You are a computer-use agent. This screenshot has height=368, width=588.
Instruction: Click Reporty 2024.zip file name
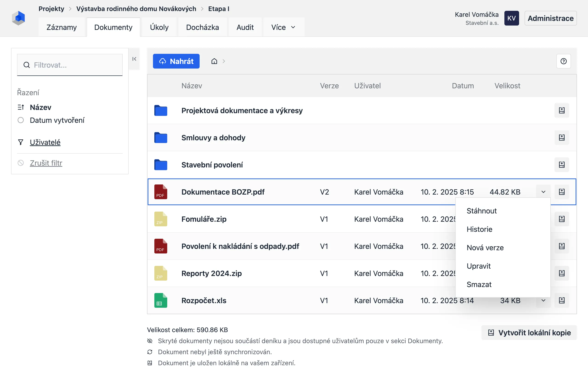coord(211,273)
